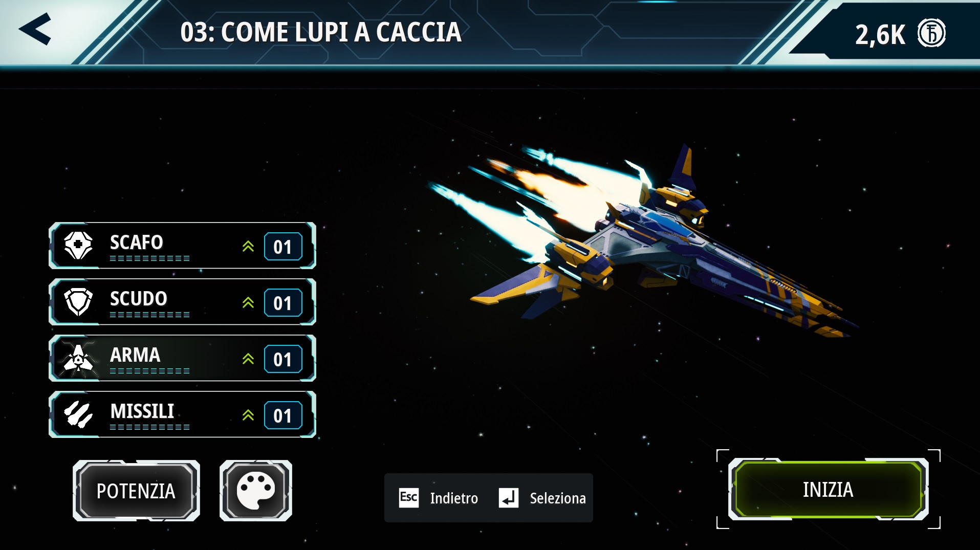
Task: Click the Scafo hull icon
Action: pos(78,245)
